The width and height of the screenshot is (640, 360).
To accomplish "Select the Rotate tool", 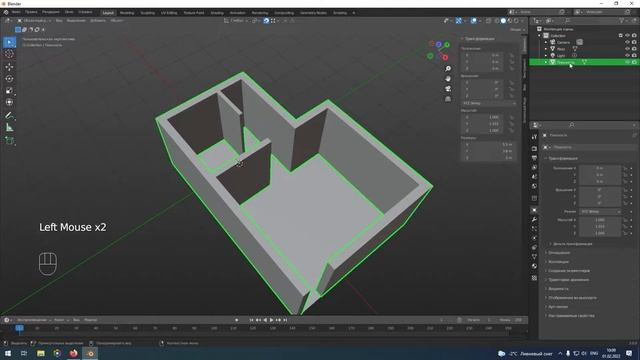I will [x=9, y=78].
